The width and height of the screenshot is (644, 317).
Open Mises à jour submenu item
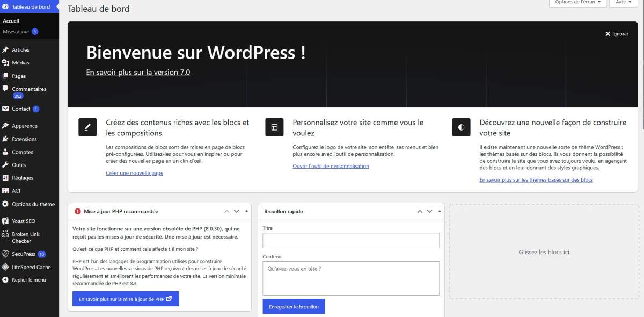tap(16, 32)
